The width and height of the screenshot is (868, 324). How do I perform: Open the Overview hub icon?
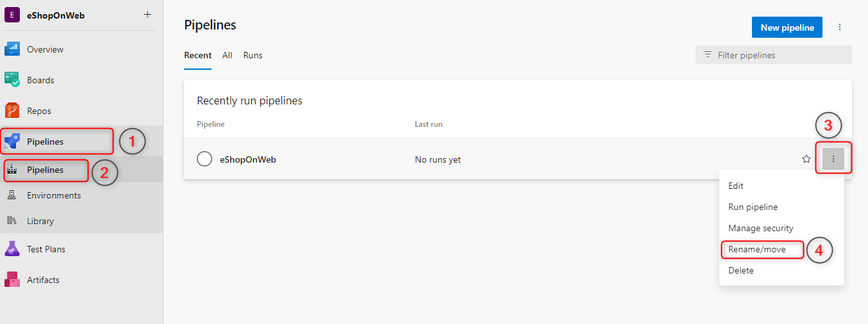pos(12,49)
